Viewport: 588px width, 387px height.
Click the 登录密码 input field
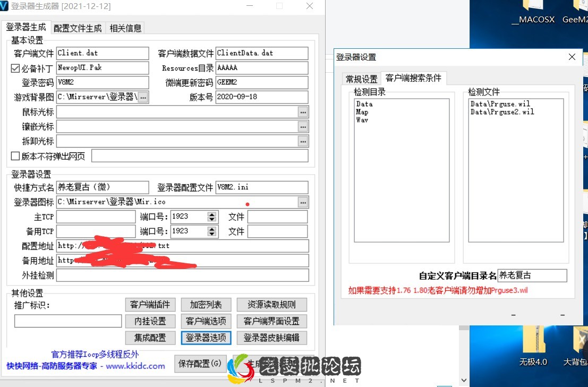[103, 82]
